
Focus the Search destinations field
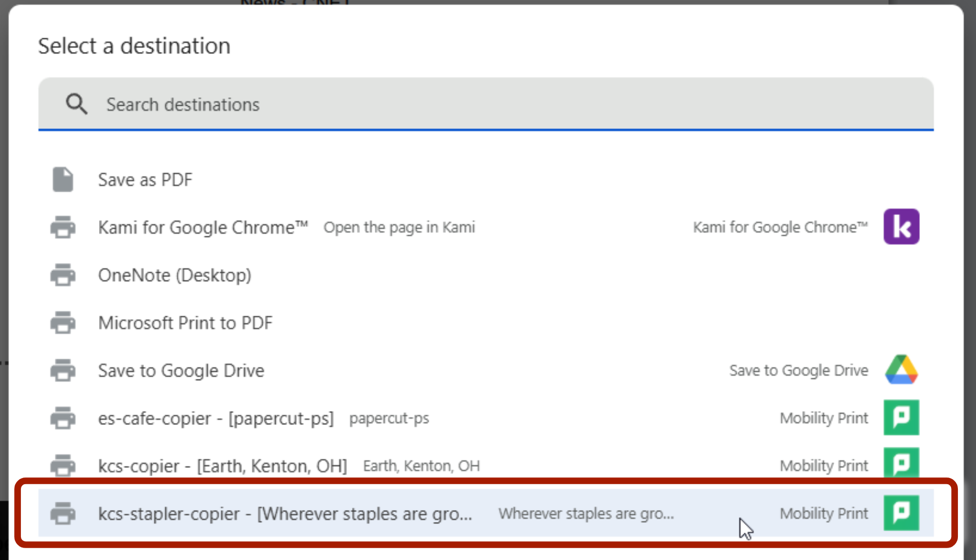pyautogui.click(x=486, y=104)
